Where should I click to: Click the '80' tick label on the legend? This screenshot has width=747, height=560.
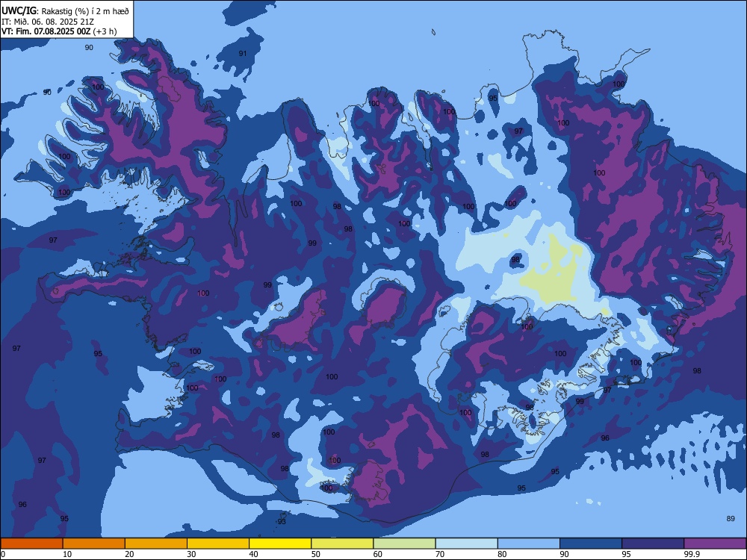[502, 554]
